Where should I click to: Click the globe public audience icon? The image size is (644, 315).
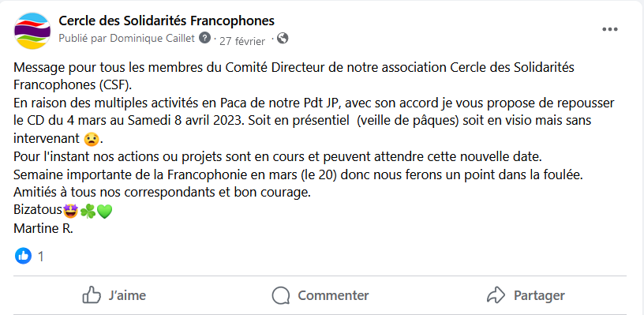point(283,39)
